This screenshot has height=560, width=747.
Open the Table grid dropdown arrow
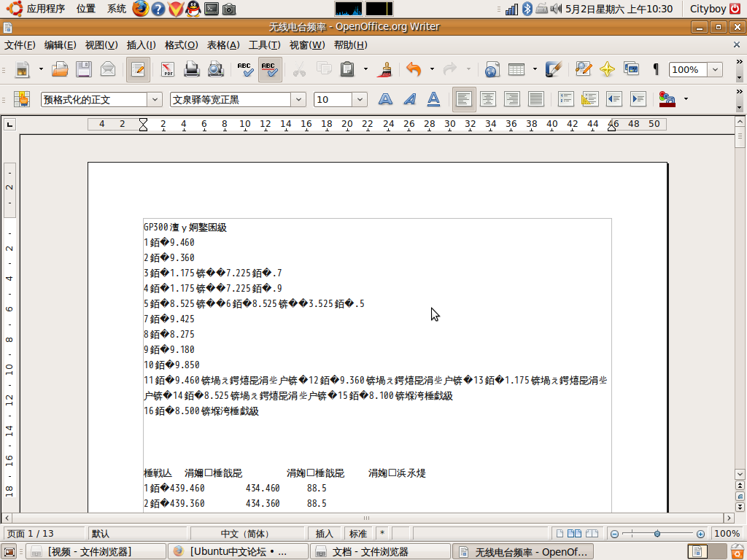click(535, 69)
